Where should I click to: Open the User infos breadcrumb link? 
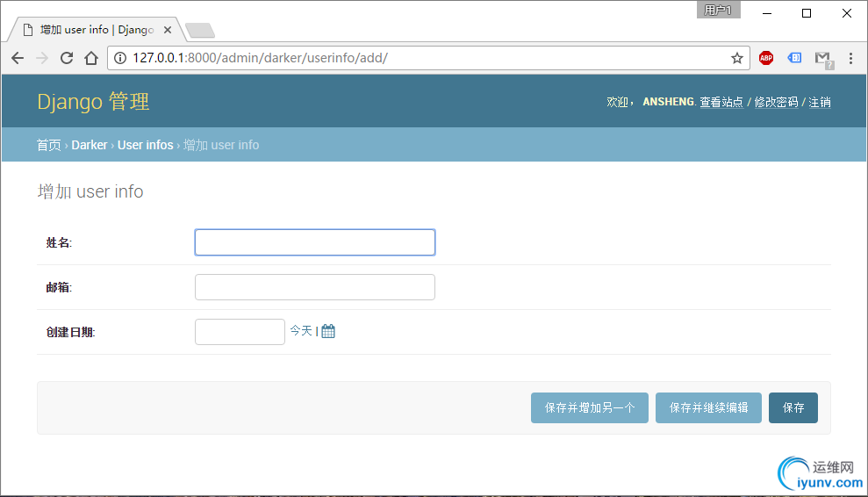click(x=145, y=145)
